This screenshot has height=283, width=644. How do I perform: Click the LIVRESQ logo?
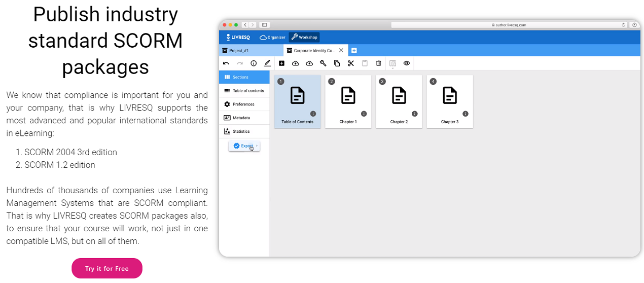238,37
